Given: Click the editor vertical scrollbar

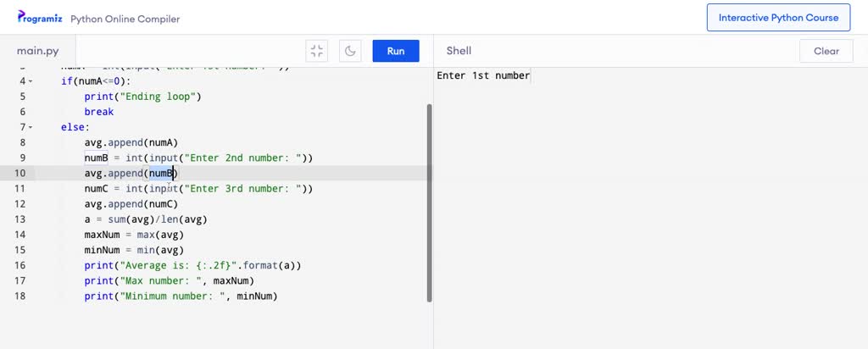Looking at the screenshot, I should (430, 202).
